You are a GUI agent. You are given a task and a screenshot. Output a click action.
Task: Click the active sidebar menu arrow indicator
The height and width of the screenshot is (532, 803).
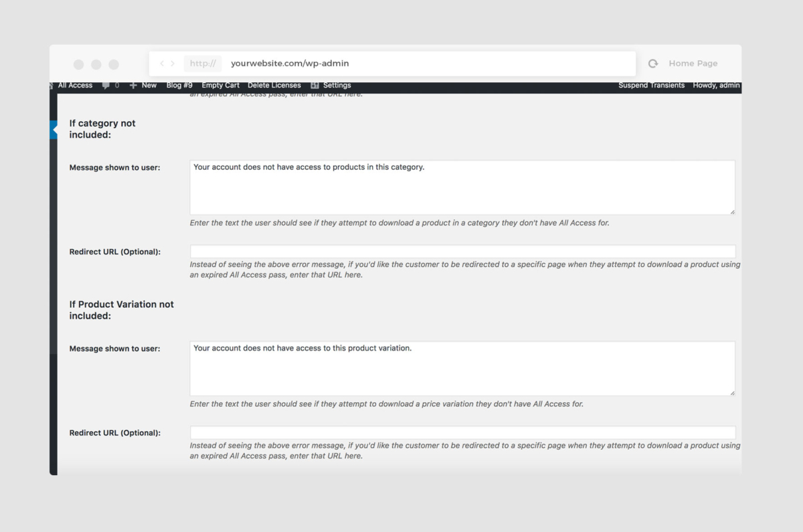pyautogui.click(x=54, y=129)
